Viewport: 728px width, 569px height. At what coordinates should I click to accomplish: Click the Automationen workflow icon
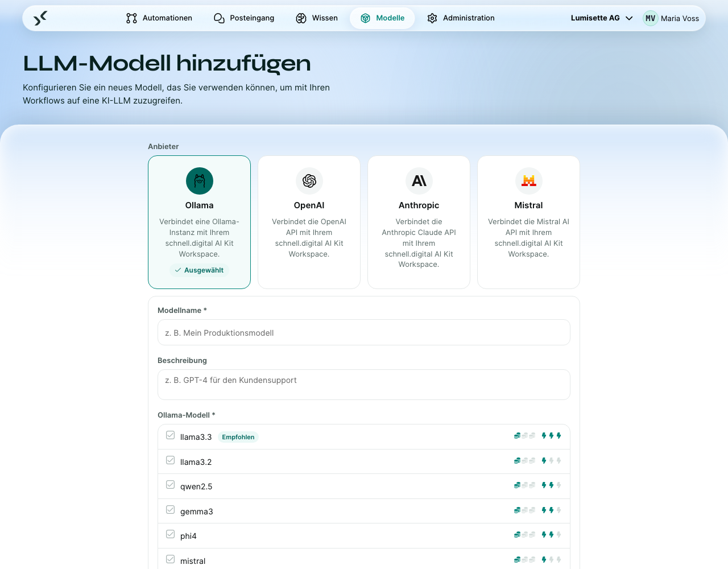[131, 18]
